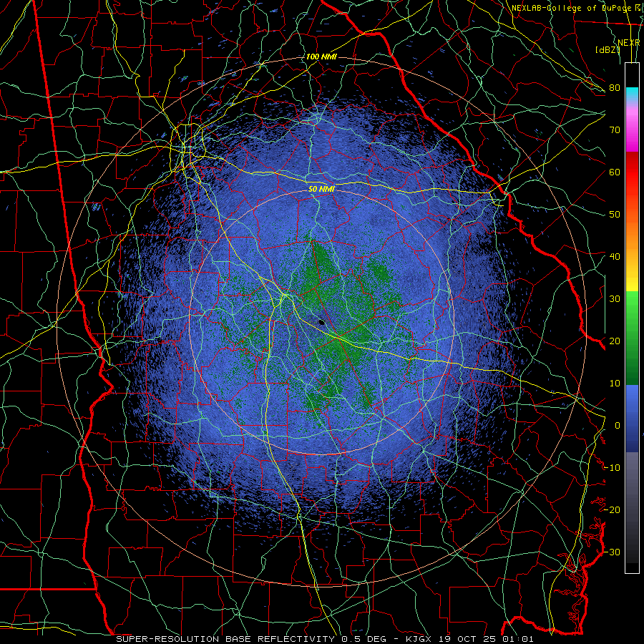Select the "20" value on the dBZ scale
This screenshot has height=644, width=644.
pos(615,341)
